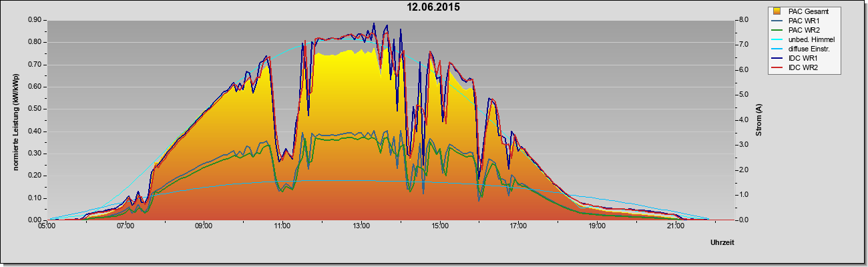Click the 0.90 left axis value
The height and width of the screenshot is (267, 868).
point(35,20)
